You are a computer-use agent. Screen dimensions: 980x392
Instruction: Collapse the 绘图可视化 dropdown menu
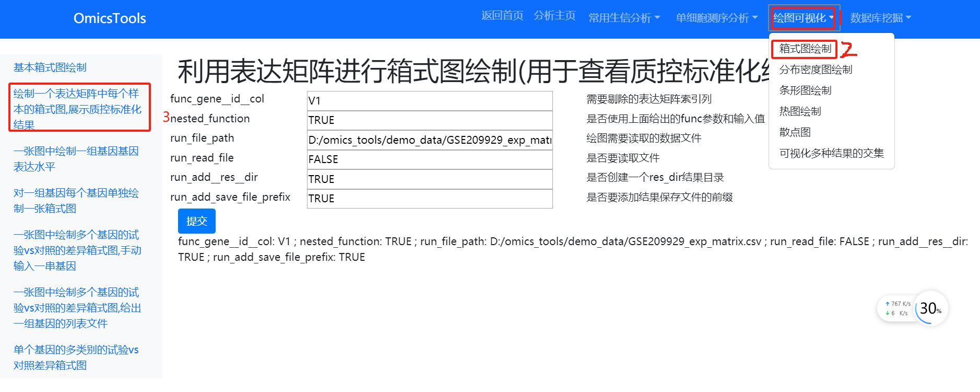[x=804, y=18]
